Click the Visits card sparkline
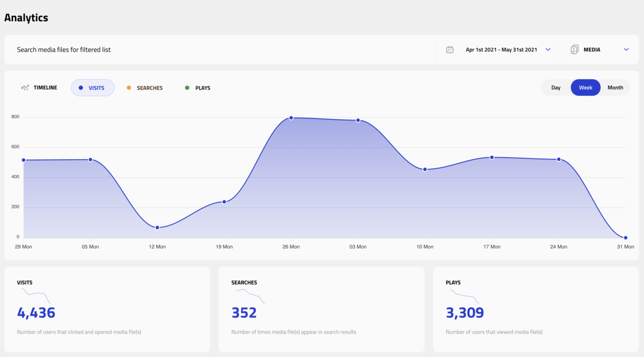This screenshot has height=357, width=644. tap(35, 295)
